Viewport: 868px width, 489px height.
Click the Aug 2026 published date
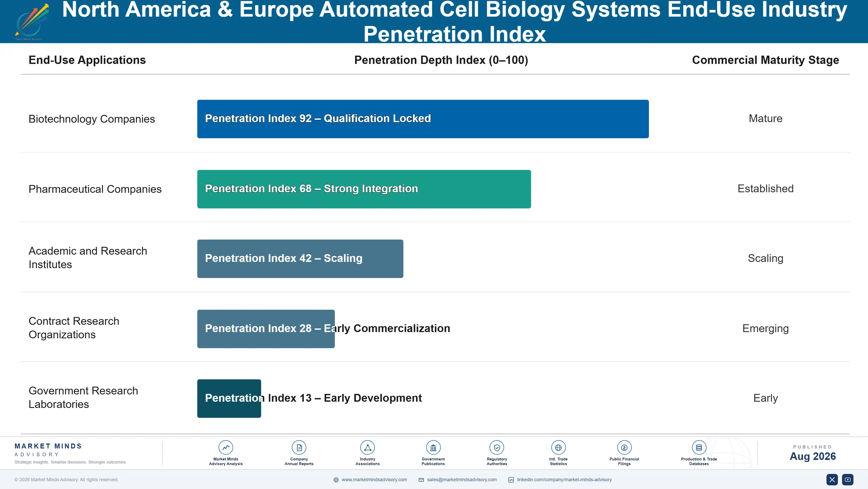(x=813, y=456)
